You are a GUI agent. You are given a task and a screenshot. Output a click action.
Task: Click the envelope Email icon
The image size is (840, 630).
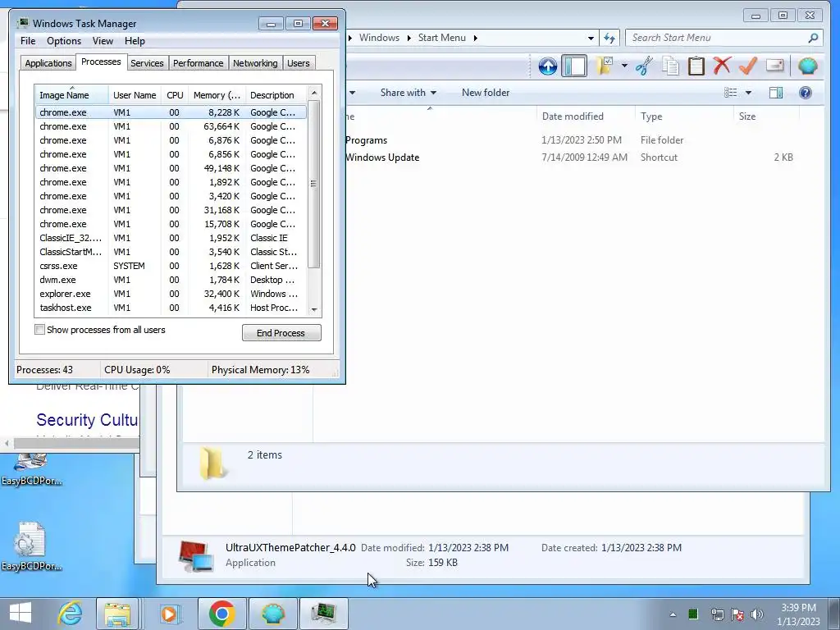(774, 66)
